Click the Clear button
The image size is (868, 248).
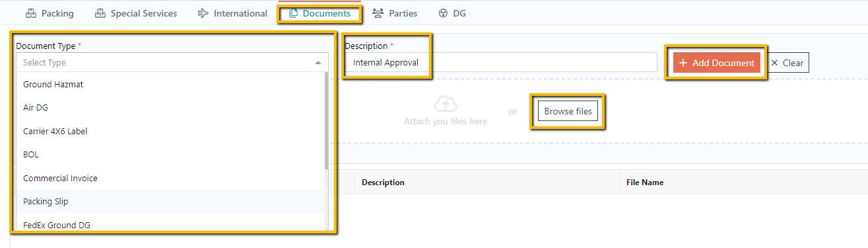[787, 63]
